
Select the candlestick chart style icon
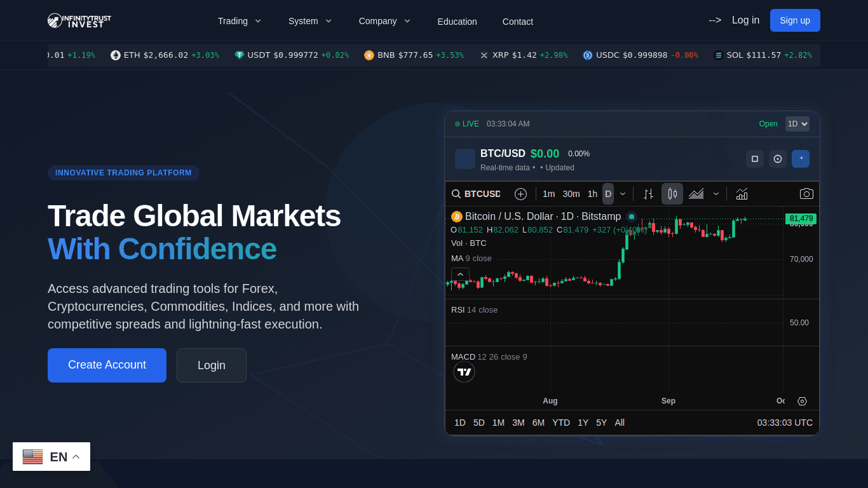coord(672,194)
